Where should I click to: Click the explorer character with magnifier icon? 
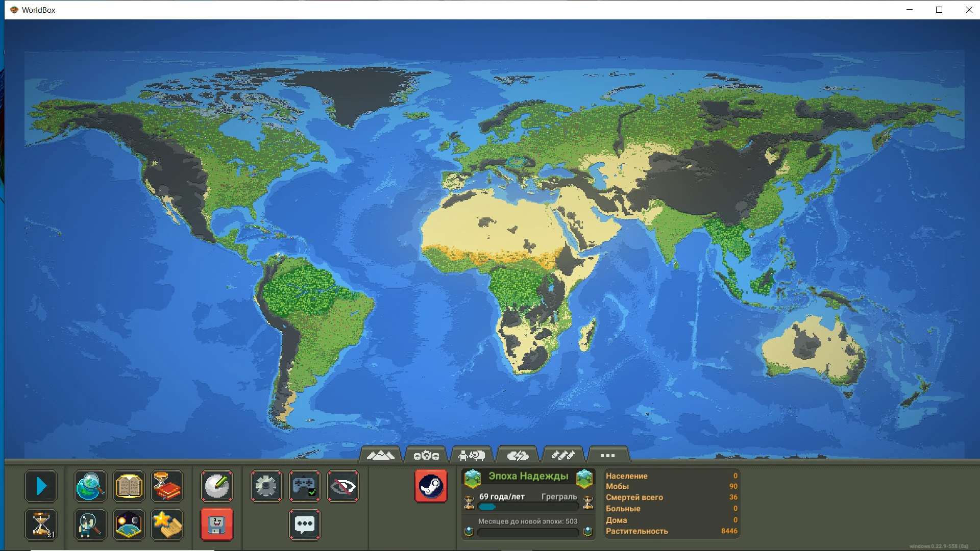90,524
